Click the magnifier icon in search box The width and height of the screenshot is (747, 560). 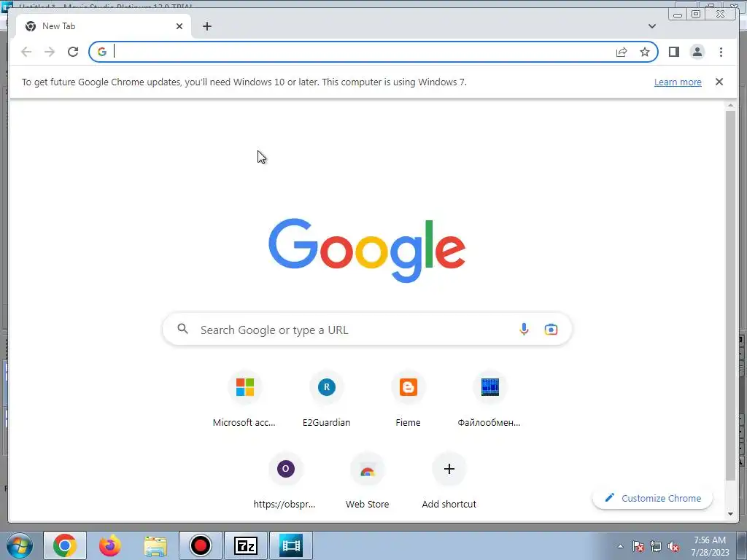tap(182, 329)
